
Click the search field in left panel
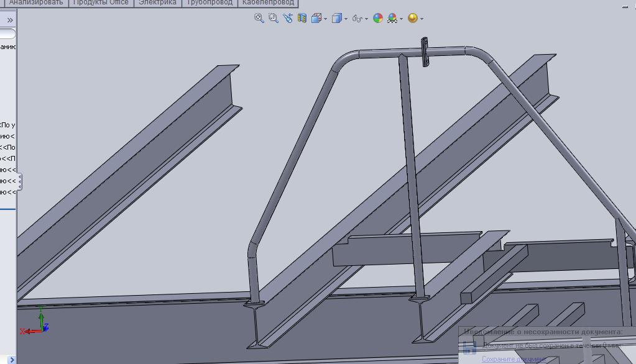pos(7,34)
